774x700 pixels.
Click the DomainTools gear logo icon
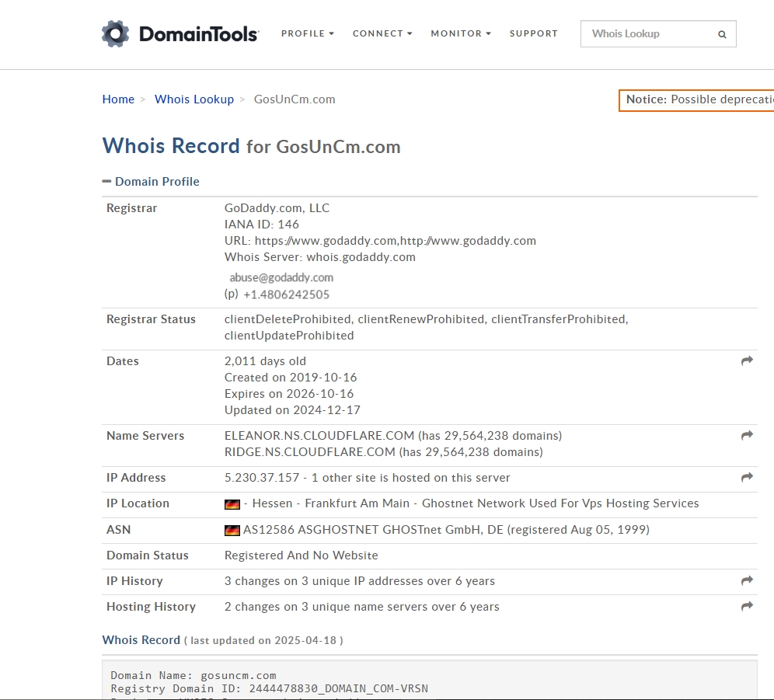pos(116,33)
